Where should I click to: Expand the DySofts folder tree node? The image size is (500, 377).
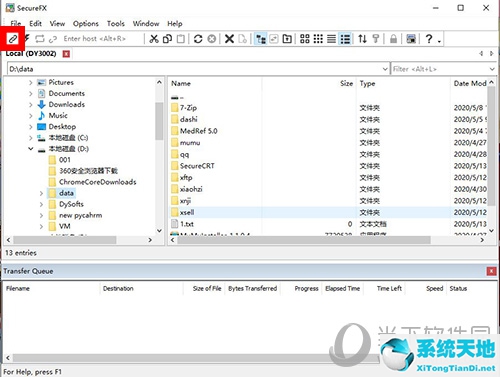(41, 204)
